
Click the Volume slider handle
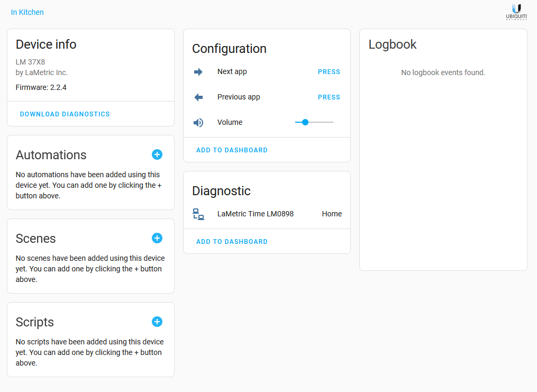305,122
